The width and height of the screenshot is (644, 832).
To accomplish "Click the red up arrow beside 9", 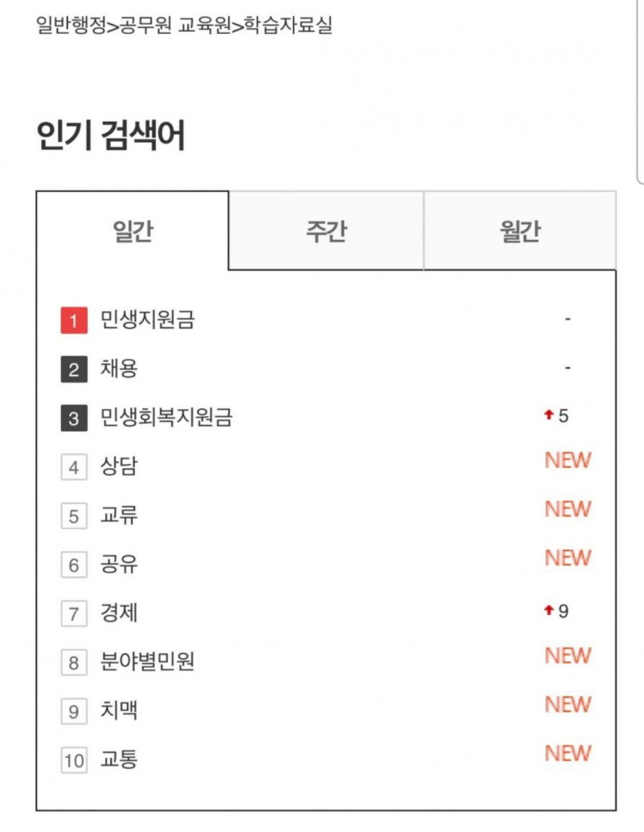I will pyautogui.click(x=548, y=610).
